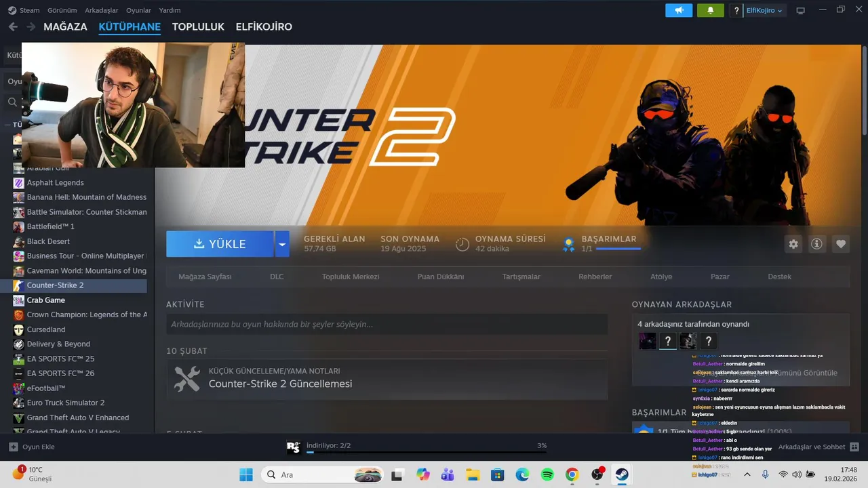Click the Oyun Ekle plus icon
The height and width of the screenshot is (488, 868).
(13, 447)
